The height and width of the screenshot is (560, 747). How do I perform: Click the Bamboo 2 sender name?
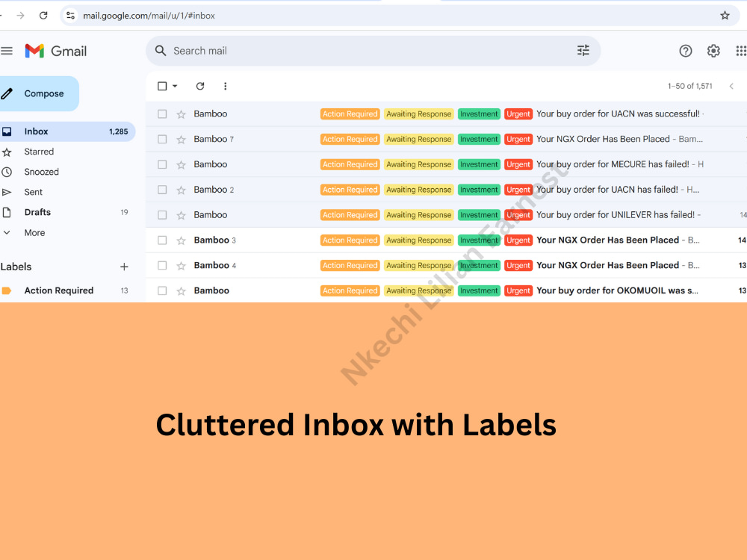tap(214, 190)
